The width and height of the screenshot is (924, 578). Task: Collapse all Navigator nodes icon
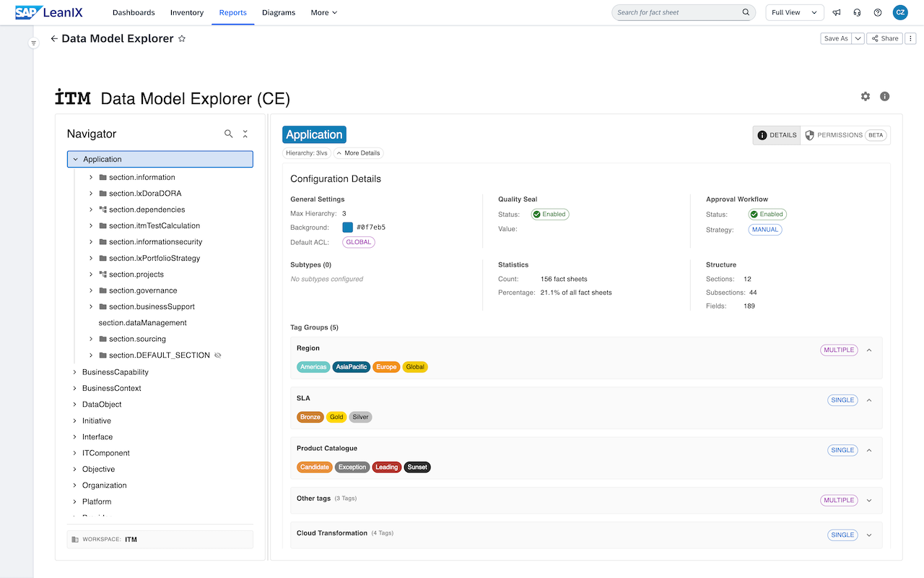click(245, 134)
